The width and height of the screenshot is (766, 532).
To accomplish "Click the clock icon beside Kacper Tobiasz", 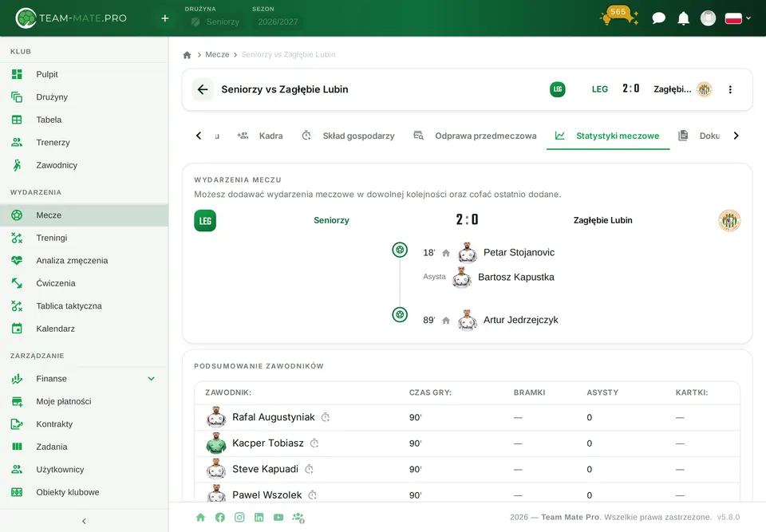I will click(x=314, y=443).
